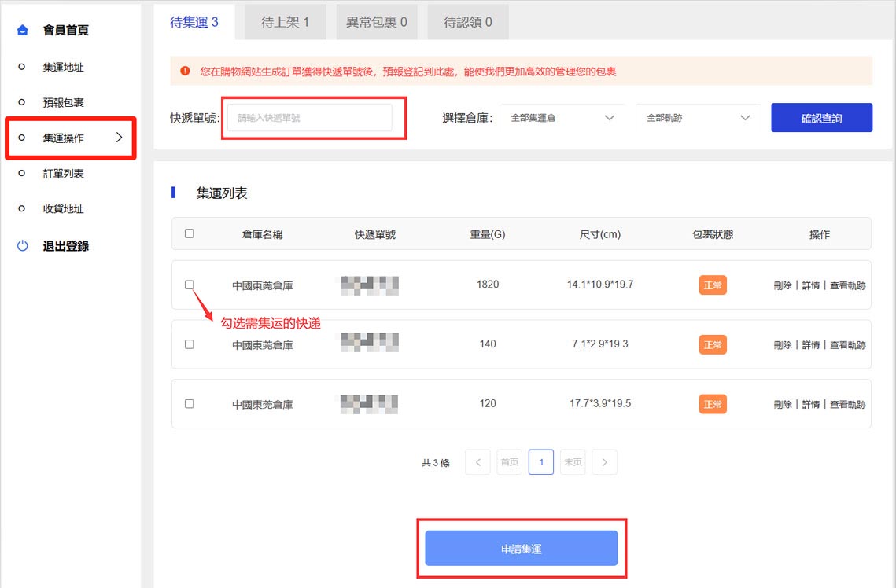Image resolution: width=896 pixels, height=588 pixels.
Task: Tick the 120g package row checkbox
Action: [189, 403]
